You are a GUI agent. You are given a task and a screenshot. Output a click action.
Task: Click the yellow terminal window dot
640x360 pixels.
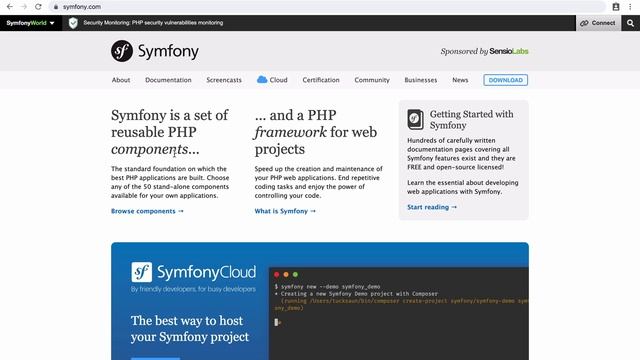tap(286, 275)
